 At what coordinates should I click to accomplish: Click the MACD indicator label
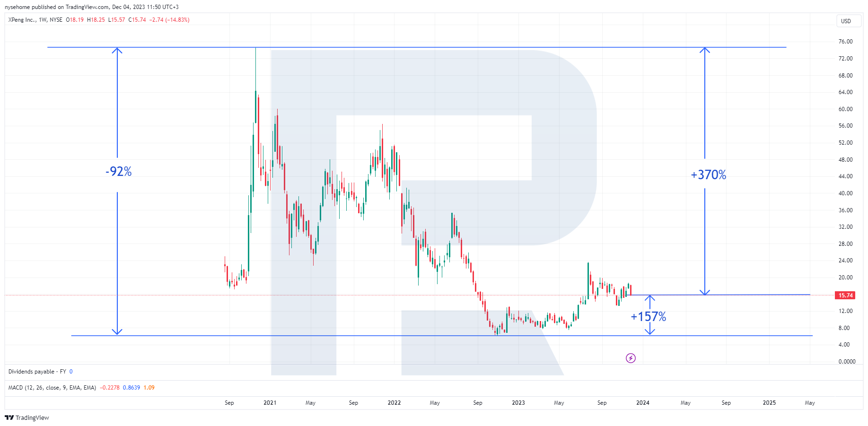[52, 388]
